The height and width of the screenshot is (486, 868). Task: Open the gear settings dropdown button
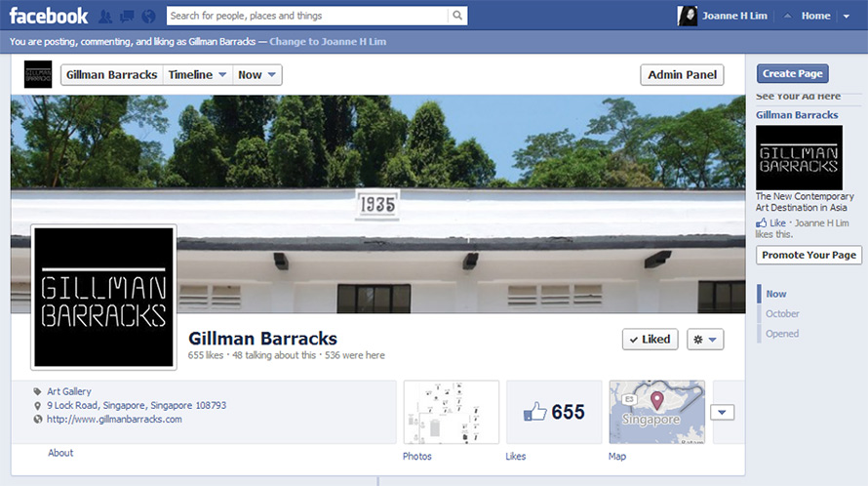[x=705, y=340]
